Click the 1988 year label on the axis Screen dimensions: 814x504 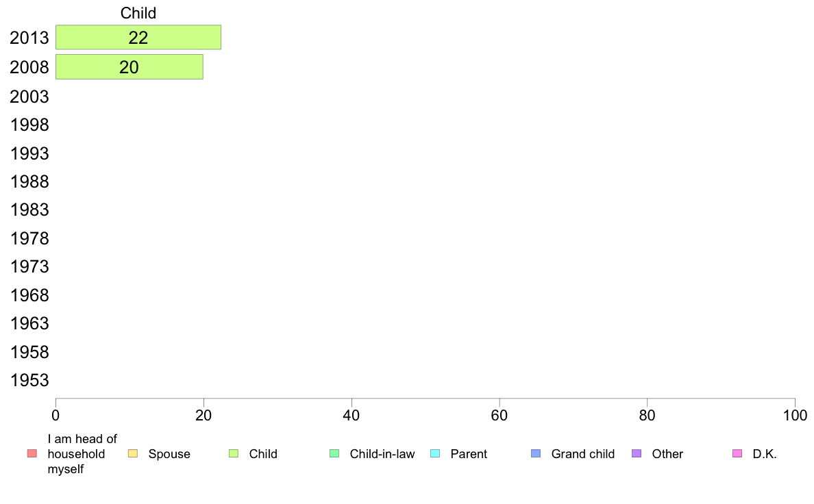(29, 181)
